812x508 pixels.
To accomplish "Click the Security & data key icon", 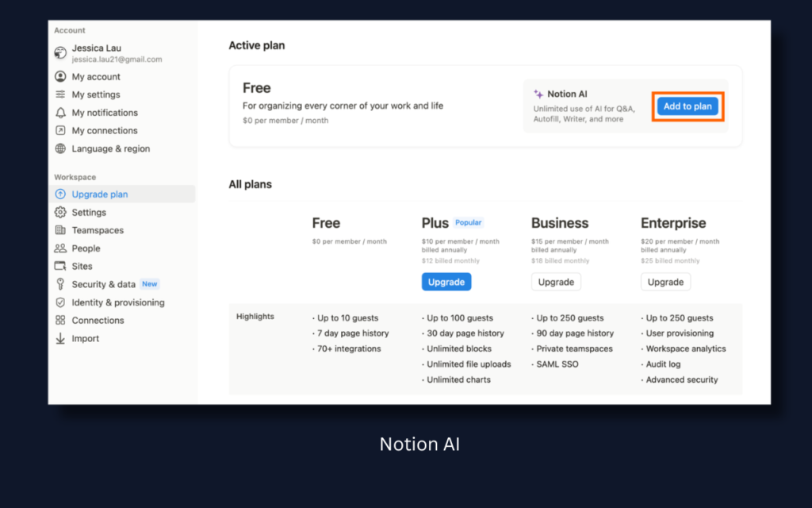I will (61, 283).
